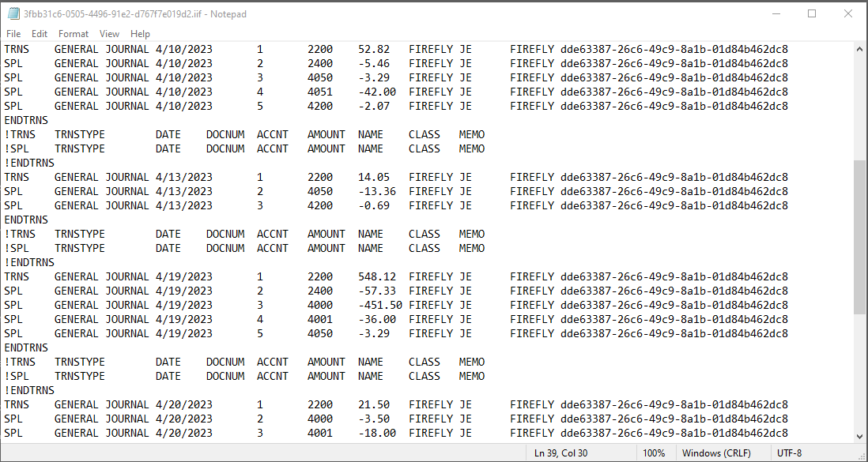Screen dimensions: 868x462
Task: Click the vertical scrollbar up arrow
Action: tap(860, 49)
